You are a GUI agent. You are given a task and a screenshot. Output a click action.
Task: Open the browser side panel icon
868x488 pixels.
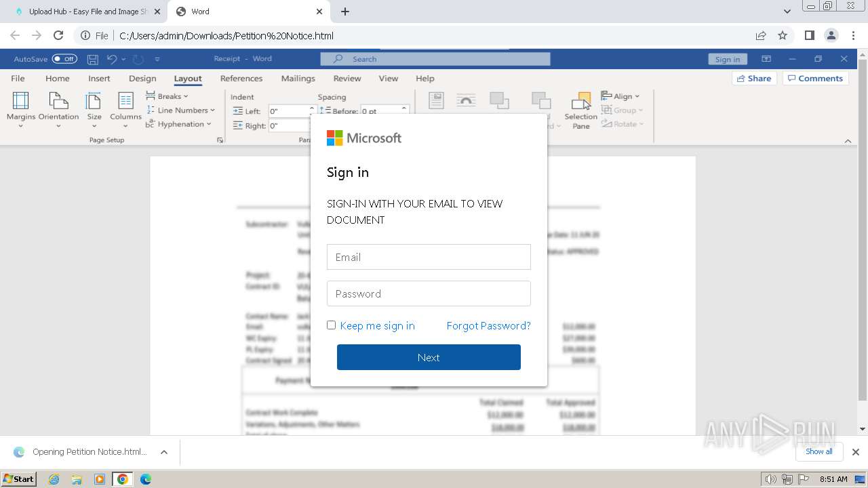point(809,35)
